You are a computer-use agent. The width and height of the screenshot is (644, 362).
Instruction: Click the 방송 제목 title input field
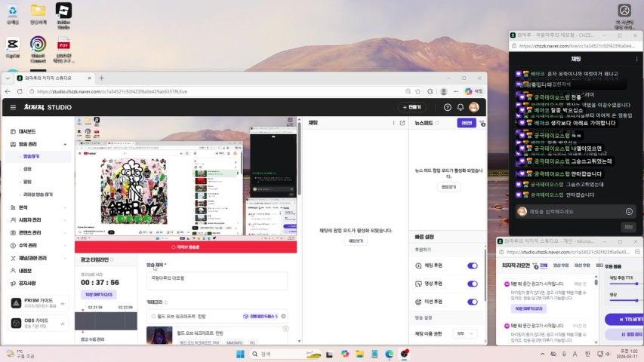pyautogui.click(x=217, y=281)
